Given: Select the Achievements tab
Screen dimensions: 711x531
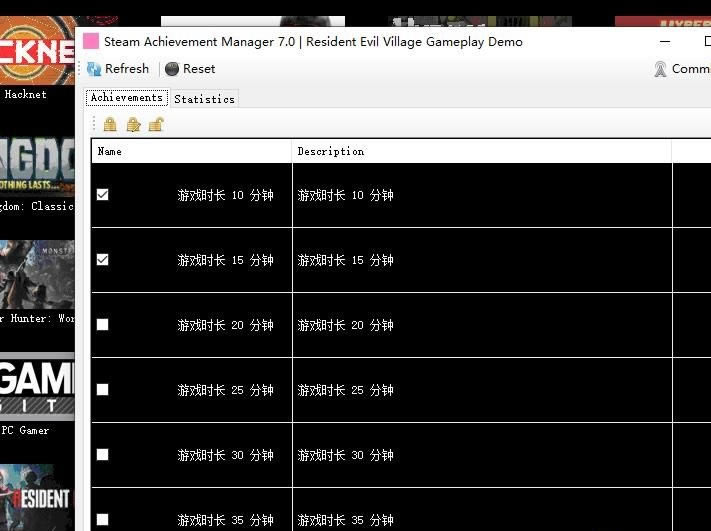Looking at the screenshot, I should coord(127,97).
